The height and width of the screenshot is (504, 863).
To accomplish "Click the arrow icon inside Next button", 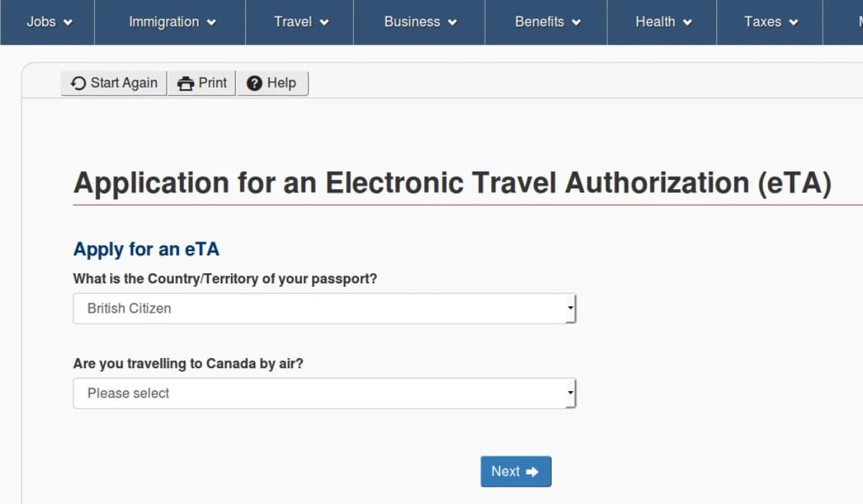I will pos(532,472).
